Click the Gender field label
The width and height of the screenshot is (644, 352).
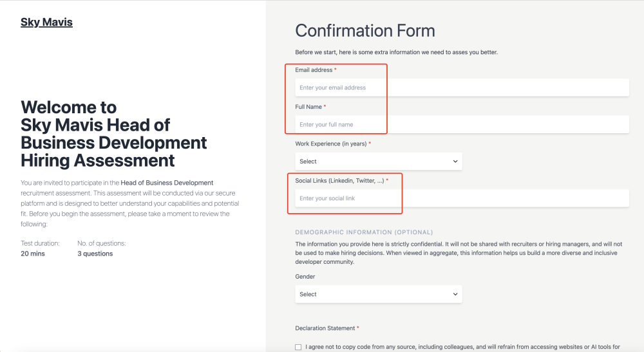point(305,277)
